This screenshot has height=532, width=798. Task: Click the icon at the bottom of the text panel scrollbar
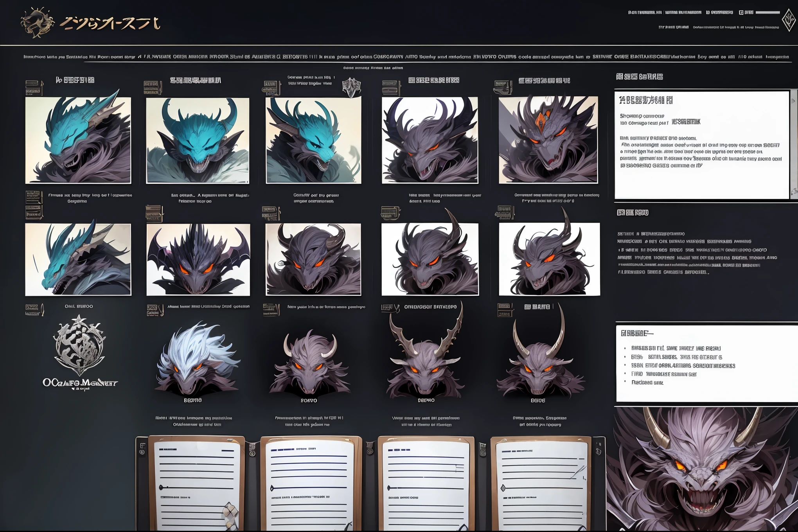(794, 192)
